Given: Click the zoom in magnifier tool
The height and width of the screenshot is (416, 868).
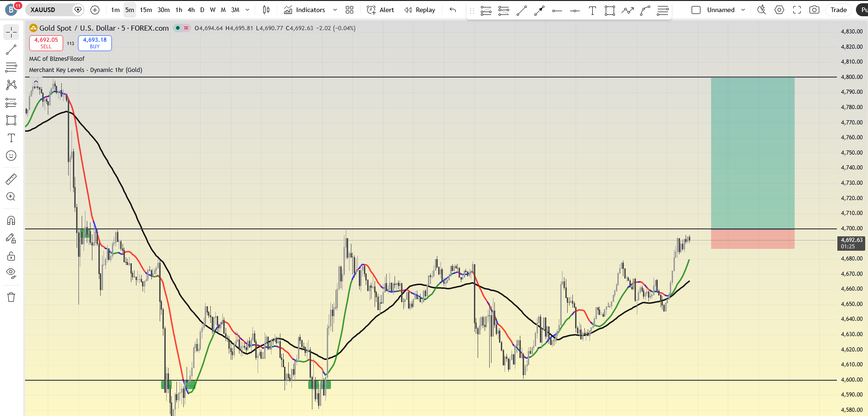Looking at the screenshot, I should point(11,197).
